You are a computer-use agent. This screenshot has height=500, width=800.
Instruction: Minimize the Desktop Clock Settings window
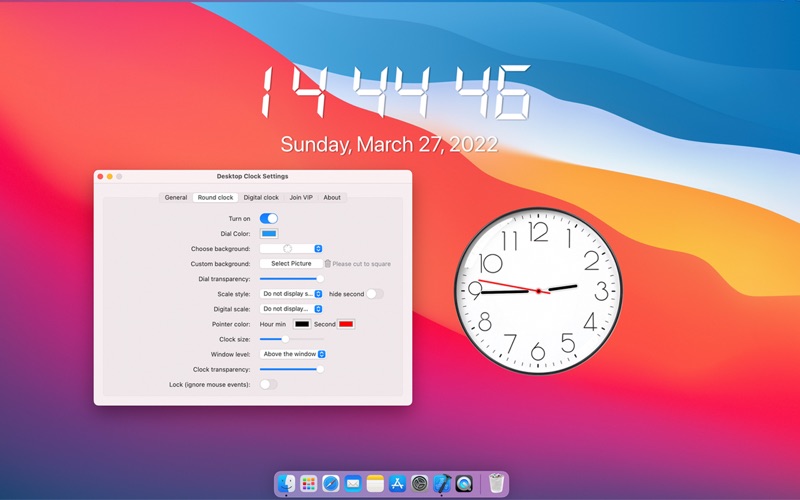(x=110, y=177)
